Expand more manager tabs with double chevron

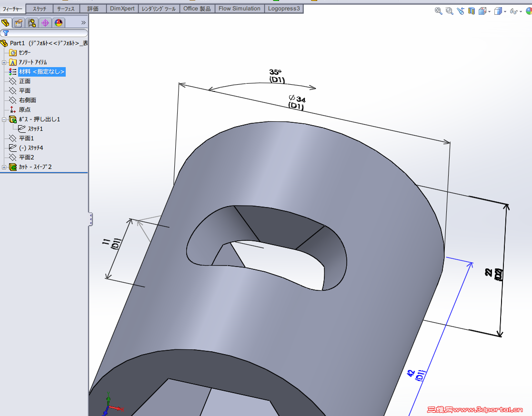(83, 23)
